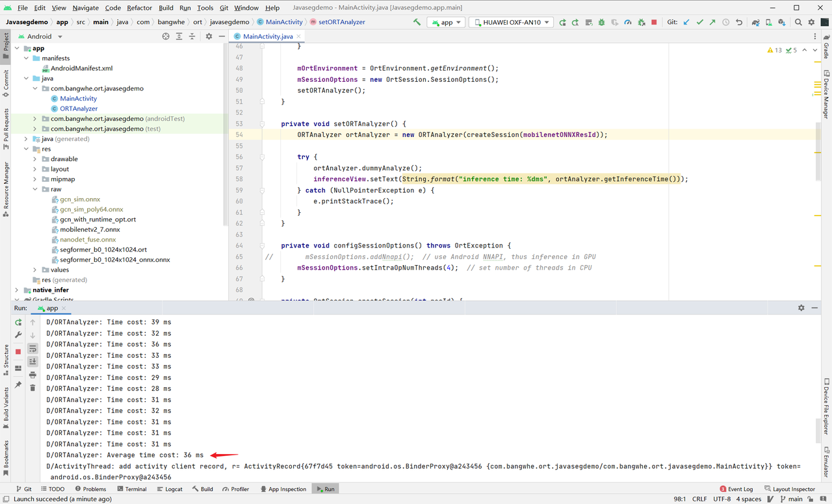The width and height of the screenshot is (832, 504).
Task: Toggle pin tab in Run panel
Action: [18, 385]
